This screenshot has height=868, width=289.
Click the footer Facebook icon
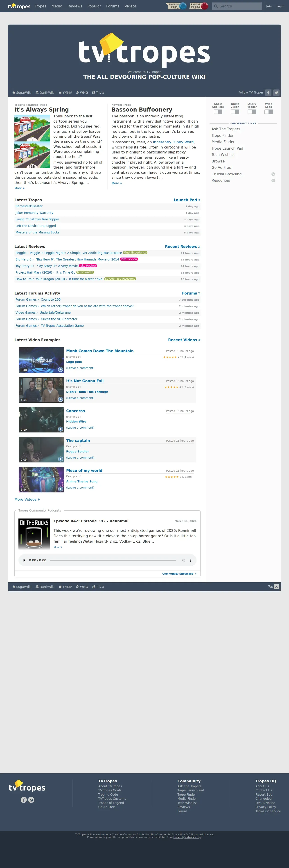[24, 800]
